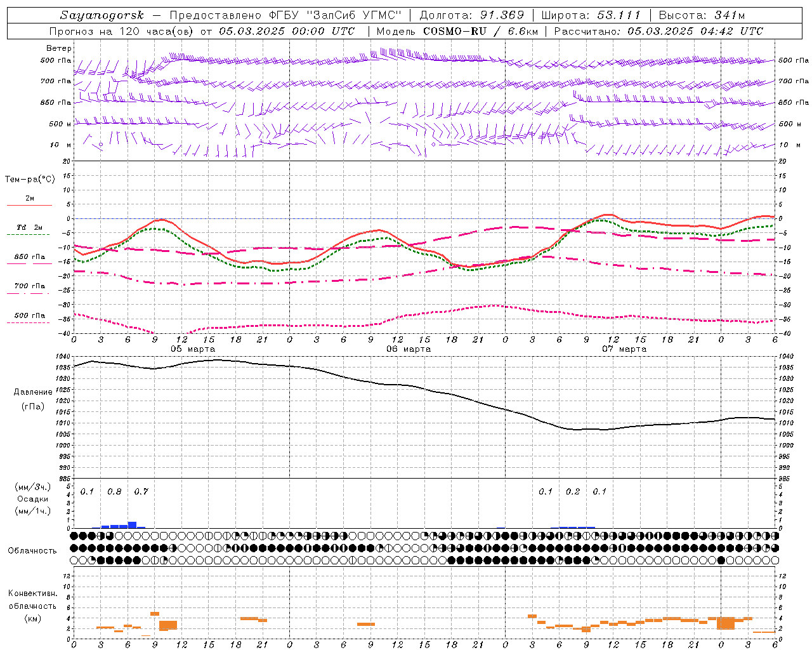Screen dimensions: 812x650
Task: Click the '700 гПа' temperature legend entry
Action: click(30, 286)
